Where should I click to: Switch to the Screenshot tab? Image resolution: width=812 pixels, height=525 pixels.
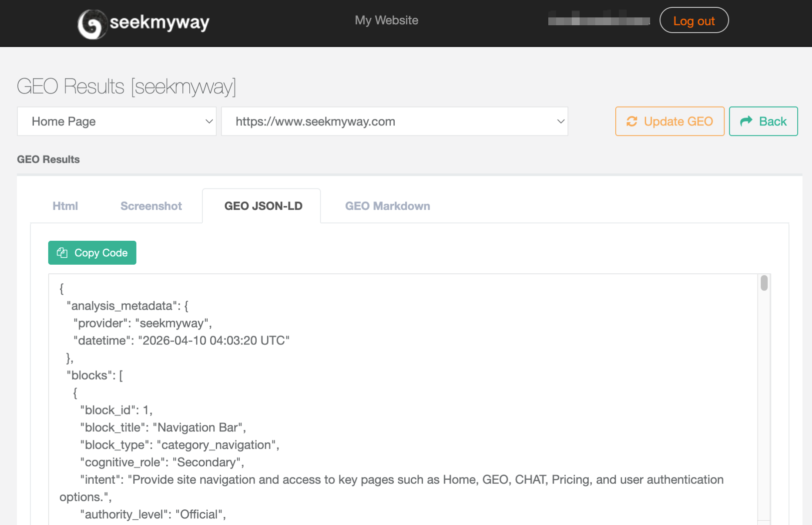click(151, 206)
